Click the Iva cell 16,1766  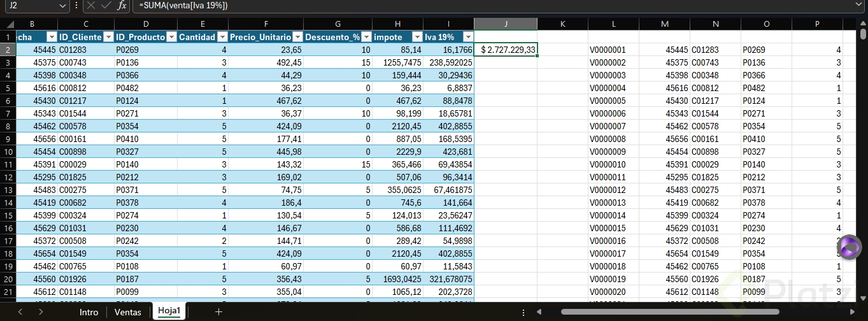pyautogui.click(x=448, y=50)
